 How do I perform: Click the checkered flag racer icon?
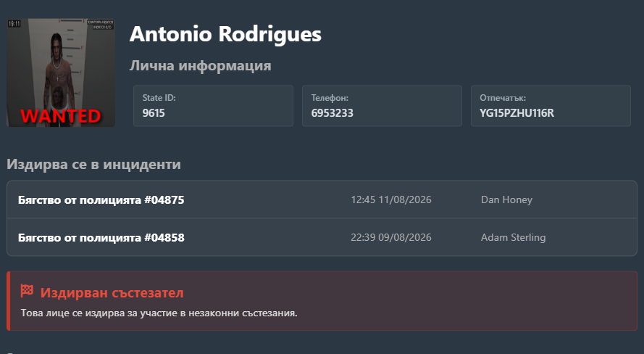[x=27, y=291]
